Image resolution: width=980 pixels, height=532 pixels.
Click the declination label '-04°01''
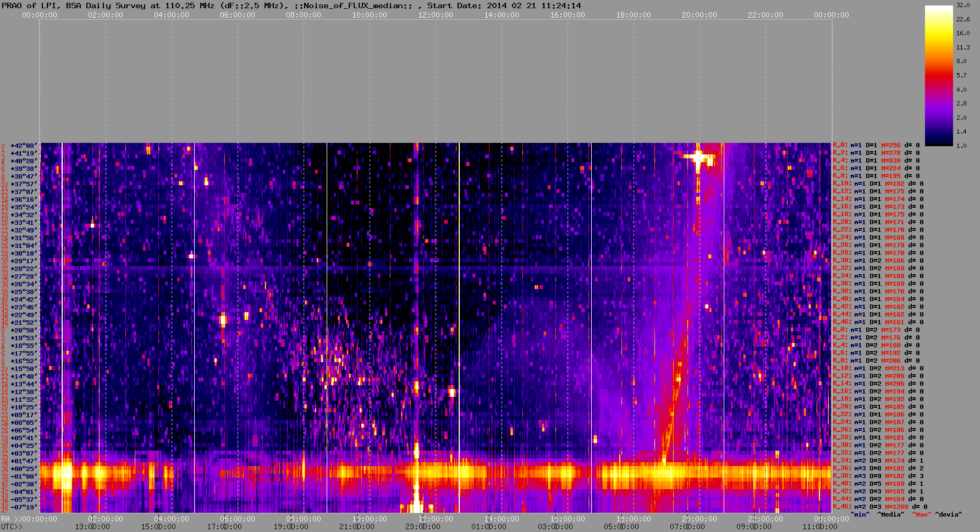click(24, 492)
